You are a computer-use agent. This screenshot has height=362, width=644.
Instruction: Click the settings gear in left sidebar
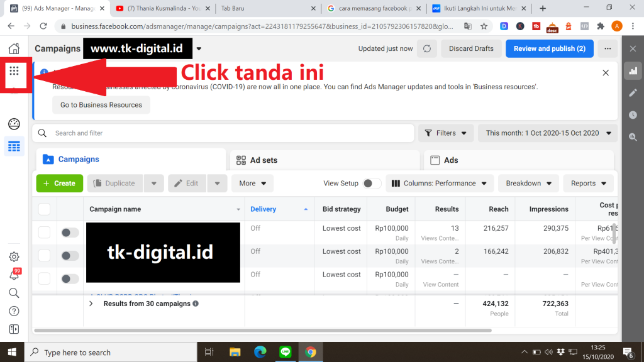[14, 256]
